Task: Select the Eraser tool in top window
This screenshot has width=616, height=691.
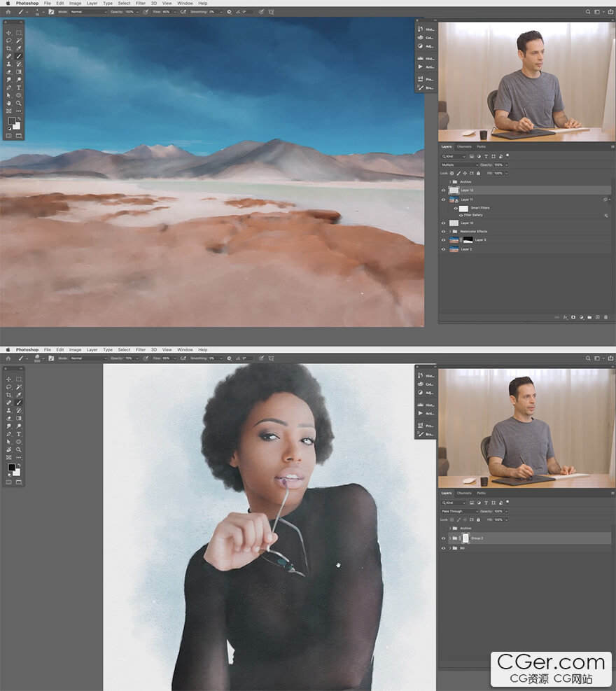Action: click(9, 72)
